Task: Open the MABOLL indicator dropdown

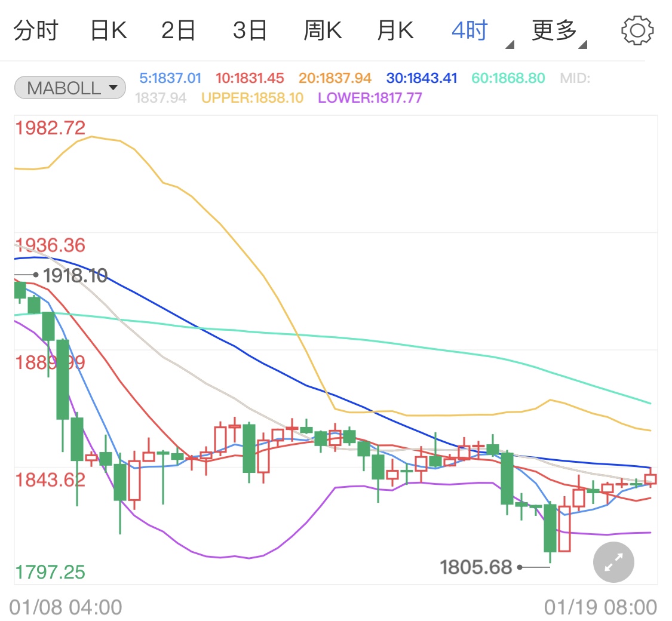Action: pyautogui.click(x=70, y=88)
